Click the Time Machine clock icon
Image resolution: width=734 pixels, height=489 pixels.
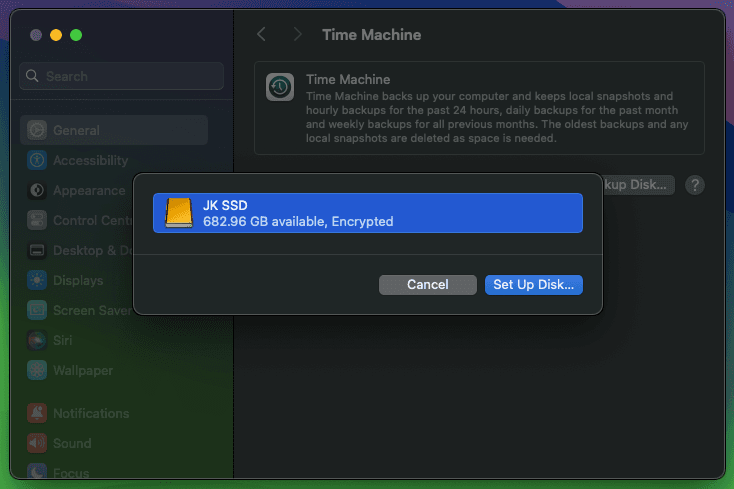(x=280, y=87)
